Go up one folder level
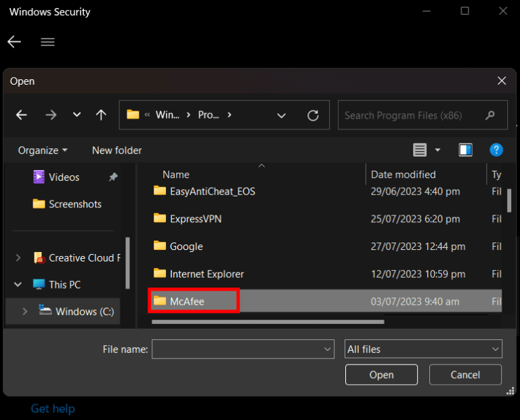The width and height of the screenshot is (520, 420). click(x=101, y=115)
